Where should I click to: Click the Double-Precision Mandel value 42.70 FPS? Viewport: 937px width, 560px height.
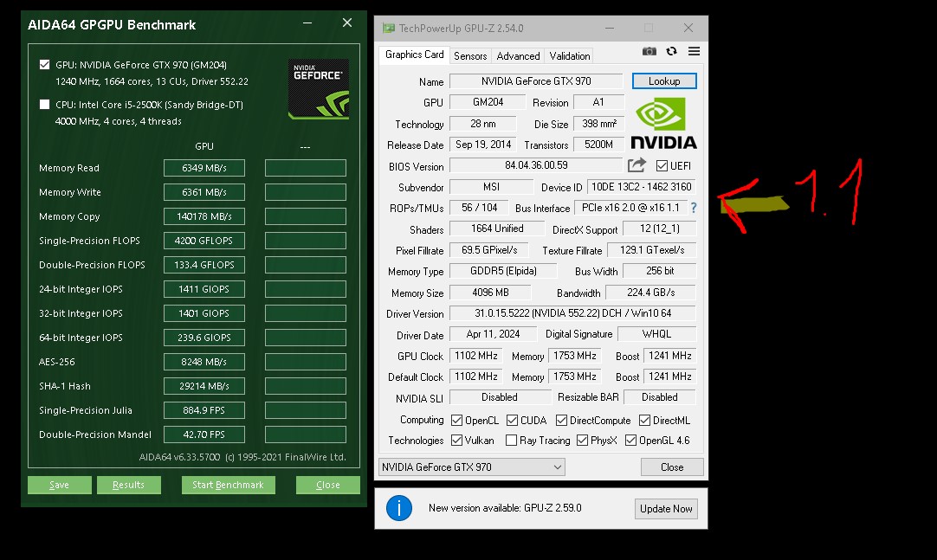coord(204,434)
